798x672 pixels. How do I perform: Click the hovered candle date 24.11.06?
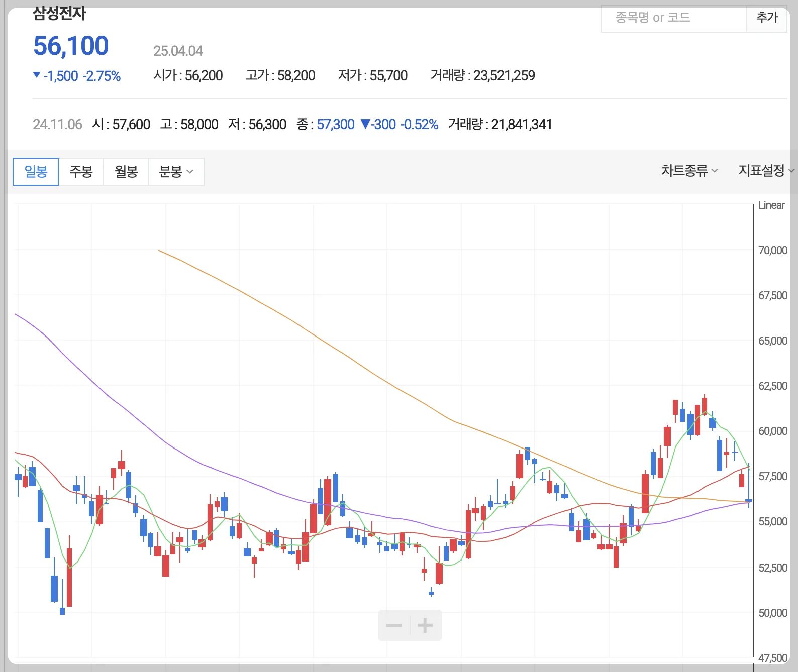coord(57,125)
